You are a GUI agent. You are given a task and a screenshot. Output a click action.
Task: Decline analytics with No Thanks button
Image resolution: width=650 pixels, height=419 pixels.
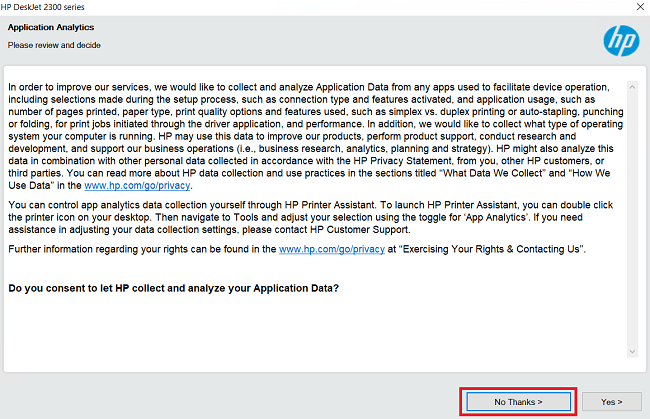point(518,402)
